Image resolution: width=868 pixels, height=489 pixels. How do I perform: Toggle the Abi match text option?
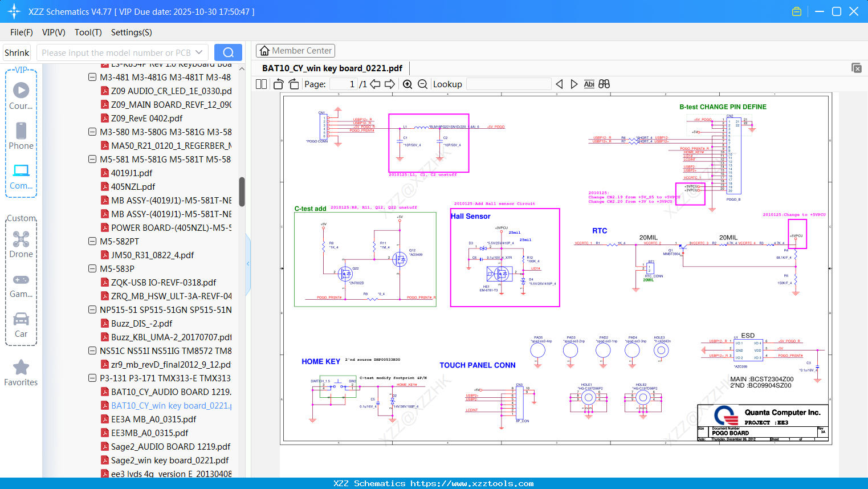click(x=589, y=84)
